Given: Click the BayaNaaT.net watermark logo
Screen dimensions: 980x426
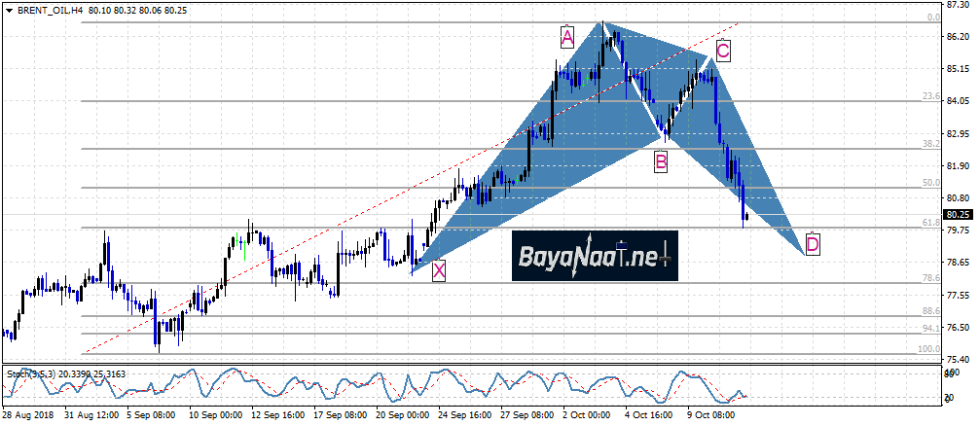Looking at the screenshot, I should pos(594,257).
